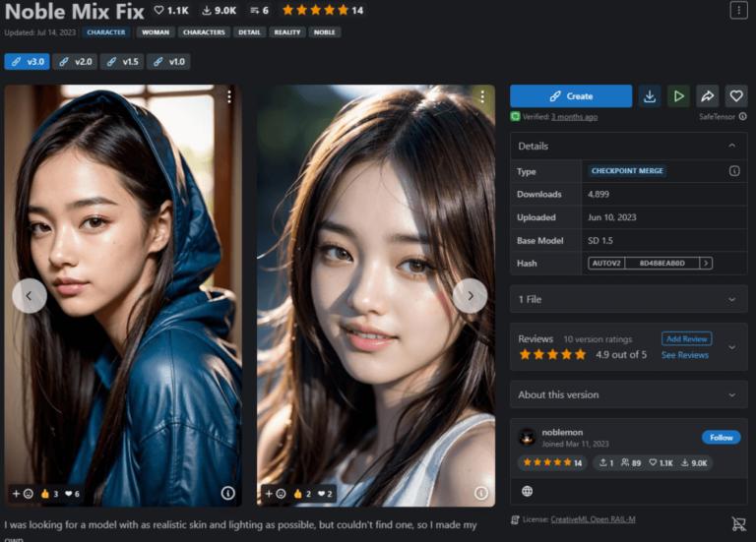
Task: Expand the 1 File section
Action: 731,299
